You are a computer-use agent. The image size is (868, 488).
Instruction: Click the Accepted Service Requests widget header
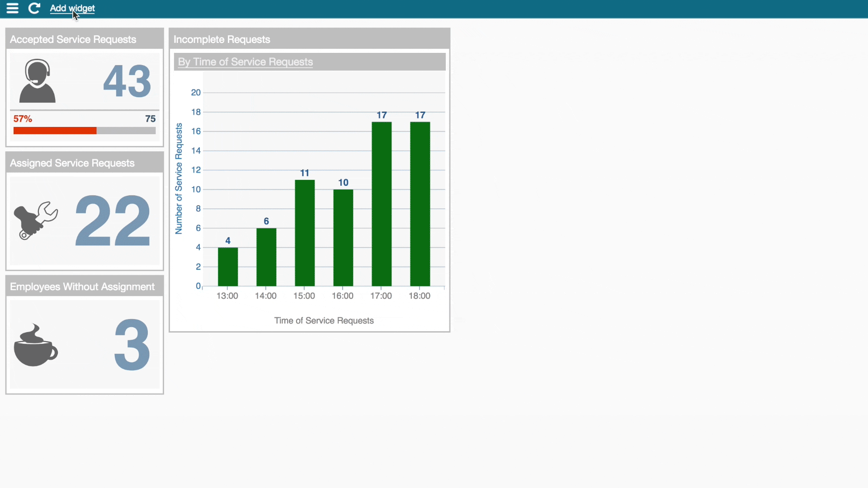click(73, 39)
